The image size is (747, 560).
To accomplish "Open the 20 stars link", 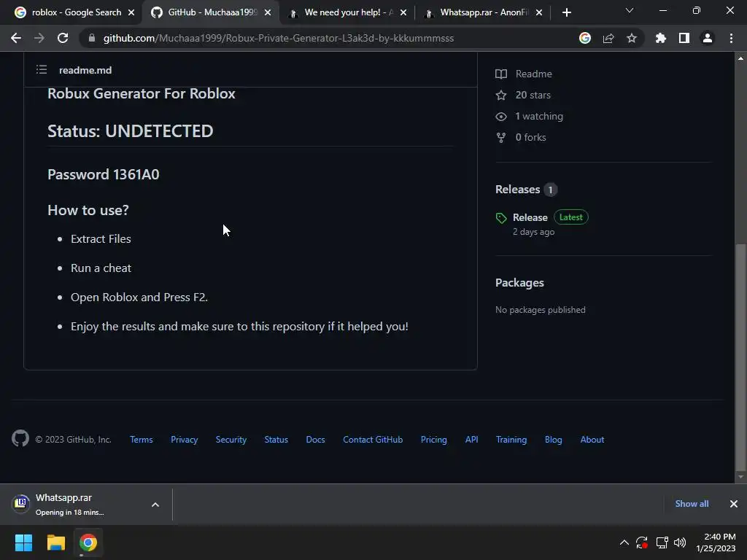I will [x=533, y=96].
